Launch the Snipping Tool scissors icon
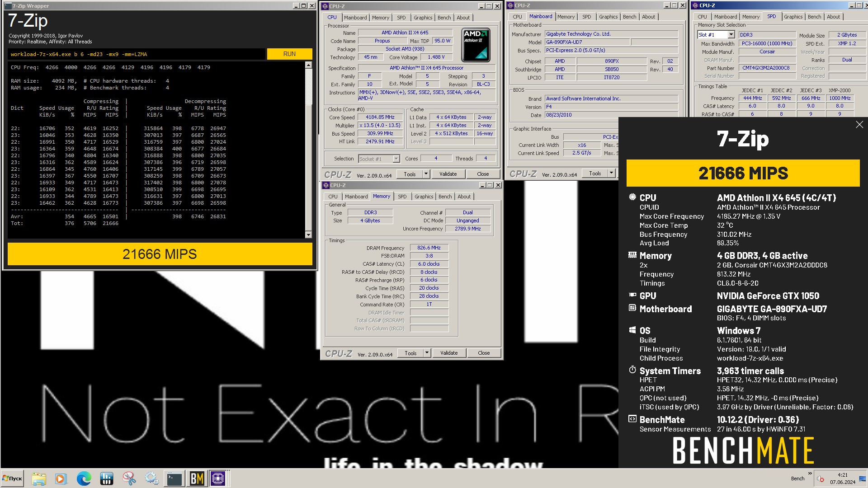This screenshot has height=488, width=868. click(129, 479)
